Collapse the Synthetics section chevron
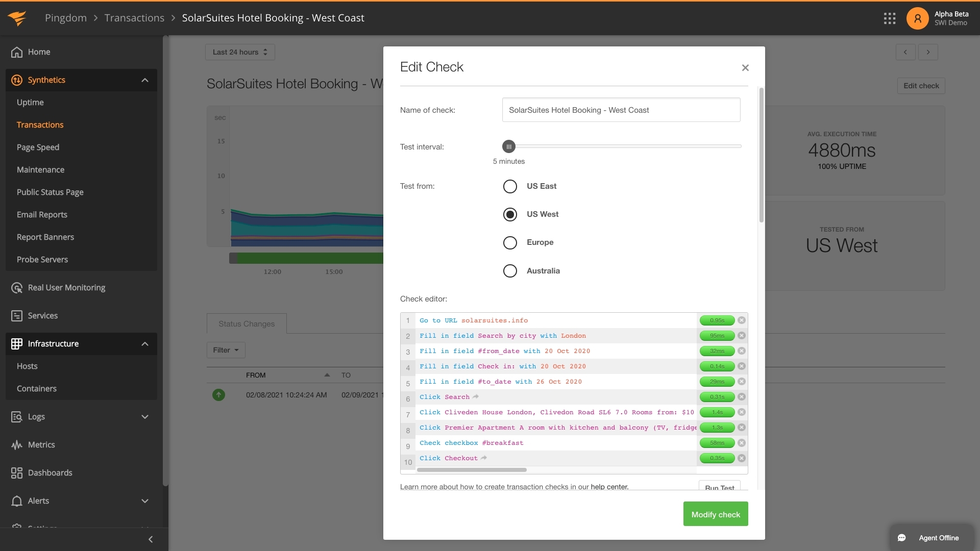The image size is (980, 551). (x=145, y=80)
